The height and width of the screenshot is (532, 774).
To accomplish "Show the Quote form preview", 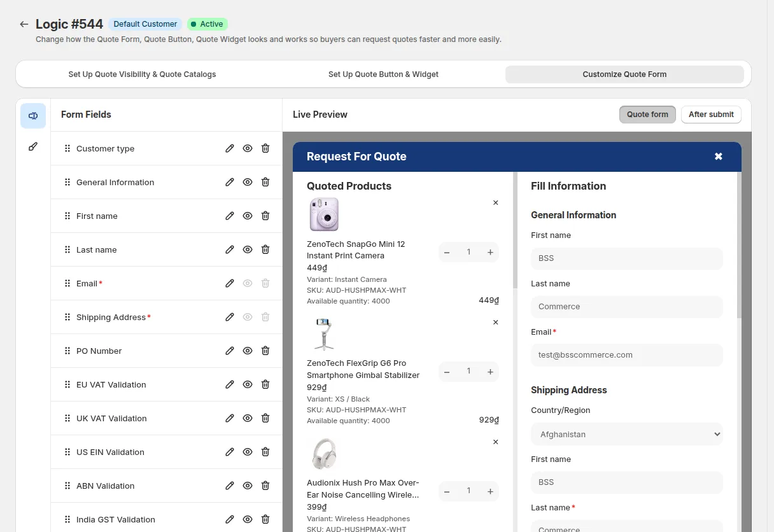I will 647,115.
